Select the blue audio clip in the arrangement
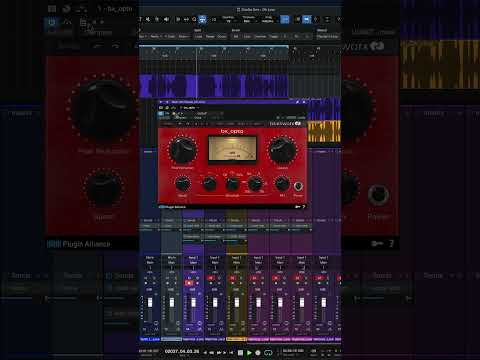480x360 pixels. (x=213, y=86)
